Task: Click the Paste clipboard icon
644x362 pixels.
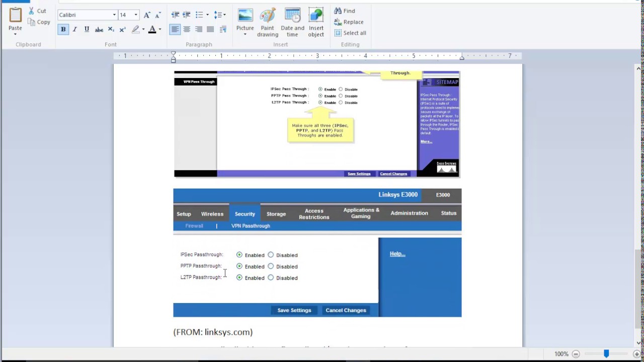Action: (15, 15)
